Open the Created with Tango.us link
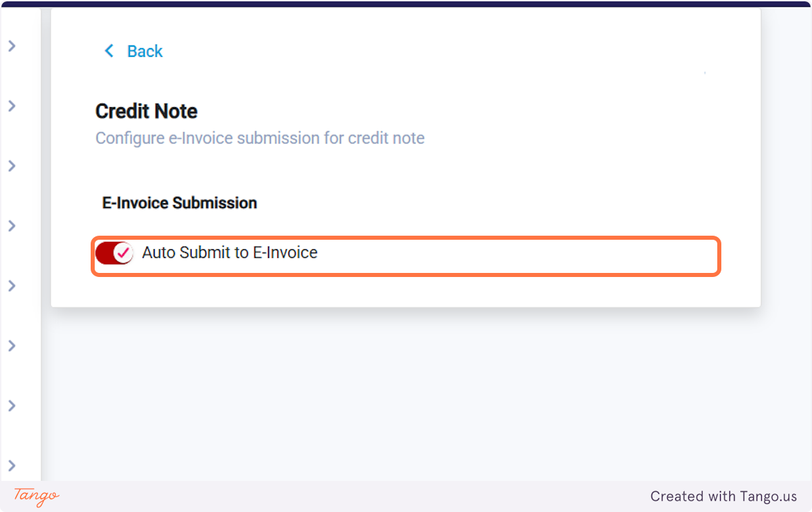 [x=723, y=496]
